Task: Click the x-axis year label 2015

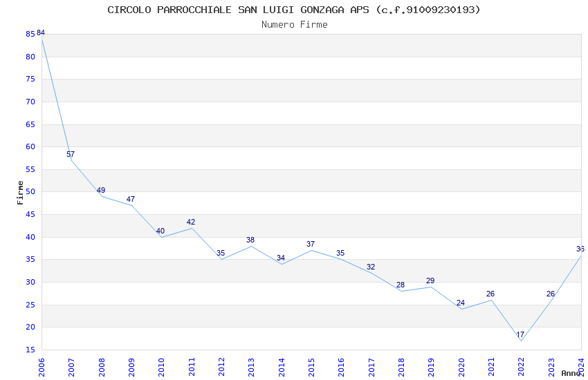Action: [x=311, y=368]
